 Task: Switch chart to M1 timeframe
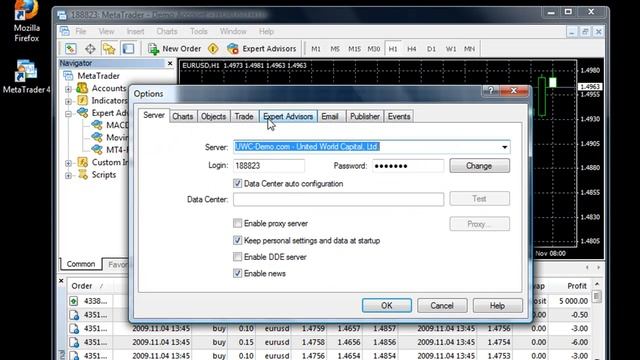coord(316,49)
